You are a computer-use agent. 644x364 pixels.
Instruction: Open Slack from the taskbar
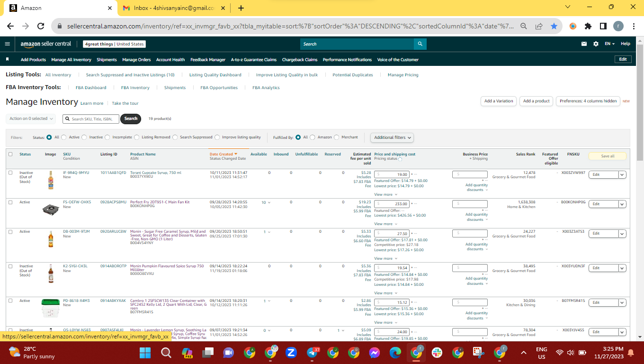click(437, 353)
